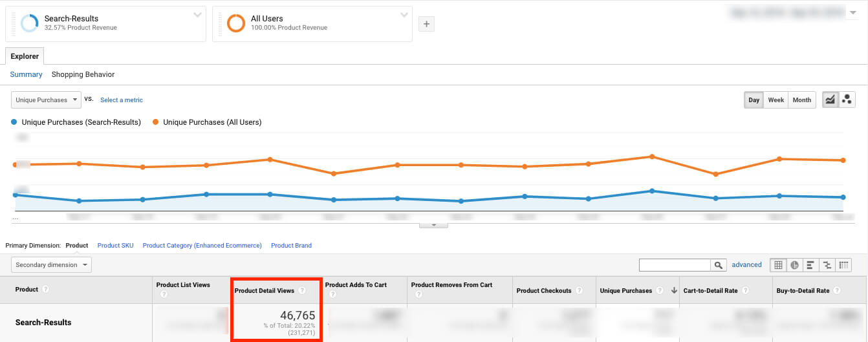Switch to line chart view icon
This screenshot has height=342, width=868.
pyautogui.click(x=830, y=100)
